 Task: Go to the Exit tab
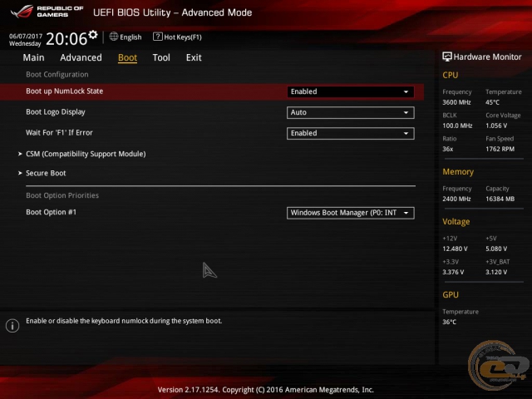[x=194, y=57]
